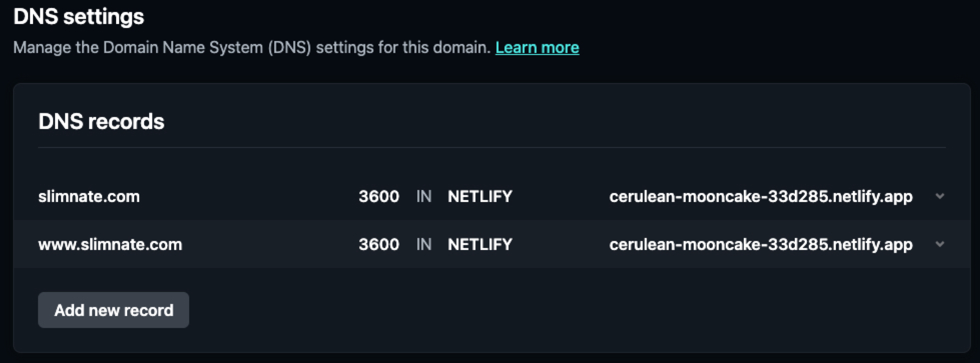Expand the slimnate.com record details chevron
The height and width of the screenshot is (363, 980).
(941, 196)
